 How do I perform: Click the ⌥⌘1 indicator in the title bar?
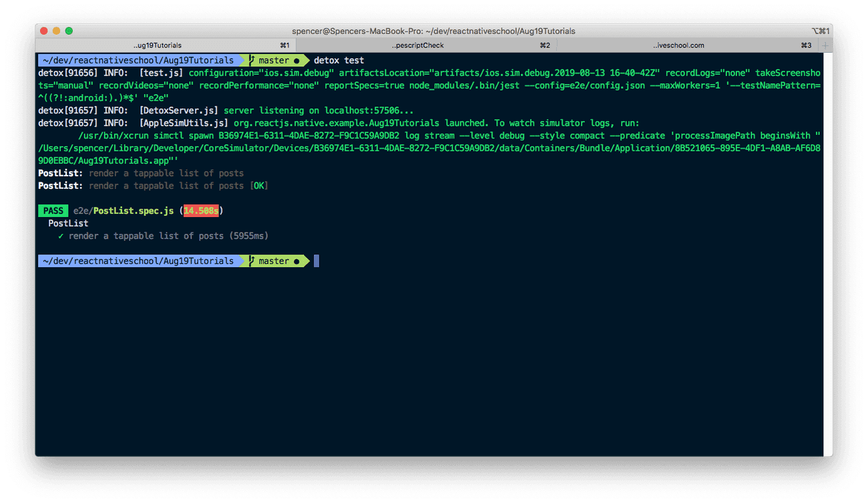click(x=821, y=31)
